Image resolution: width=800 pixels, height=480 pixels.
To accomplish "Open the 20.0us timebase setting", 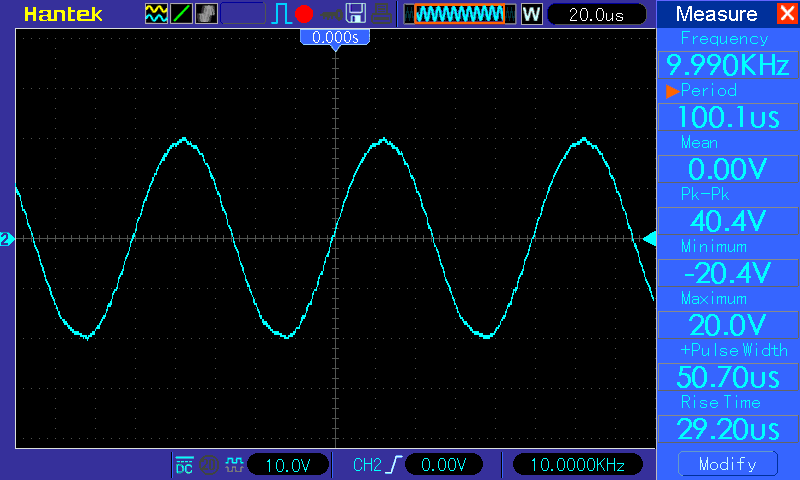I will (x=596, y=14).
